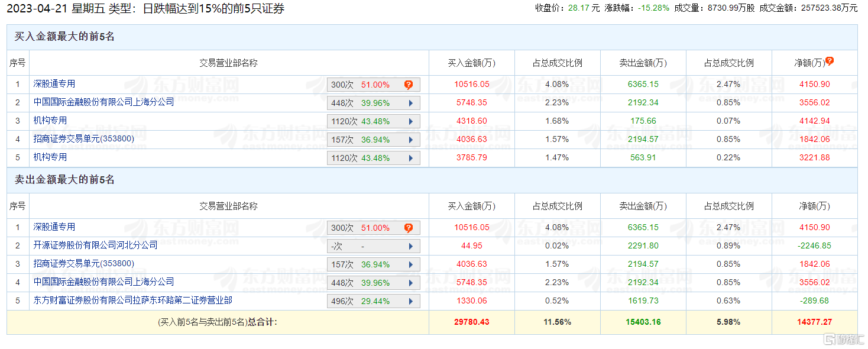Select the 买入金额最大的前5名 section heading
Viewport: 868px width, 349px height.
64,37
